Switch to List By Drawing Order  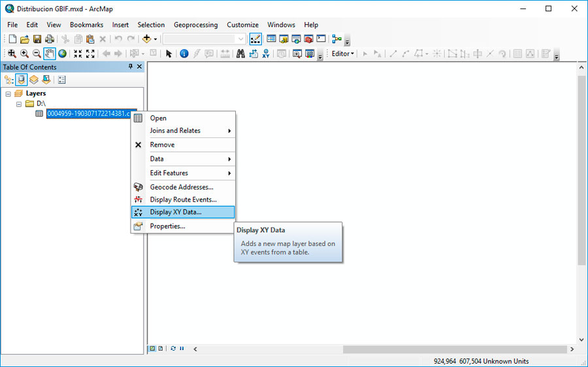pos(8,80)
